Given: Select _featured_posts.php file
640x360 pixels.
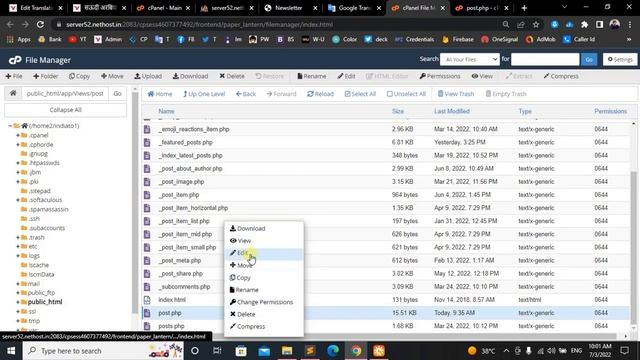Looking at the screenshot, I should tap(185, 142).
